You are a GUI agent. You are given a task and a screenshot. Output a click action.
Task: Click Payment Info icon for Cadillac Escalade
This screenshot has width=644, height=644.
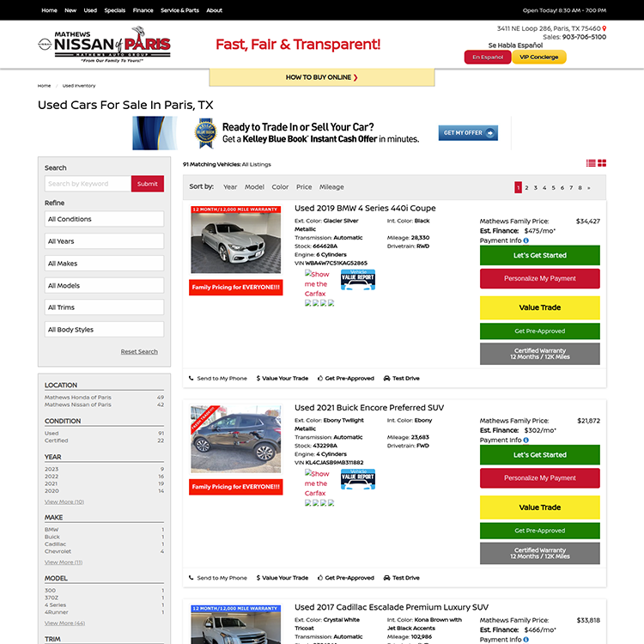pos(526,640)
